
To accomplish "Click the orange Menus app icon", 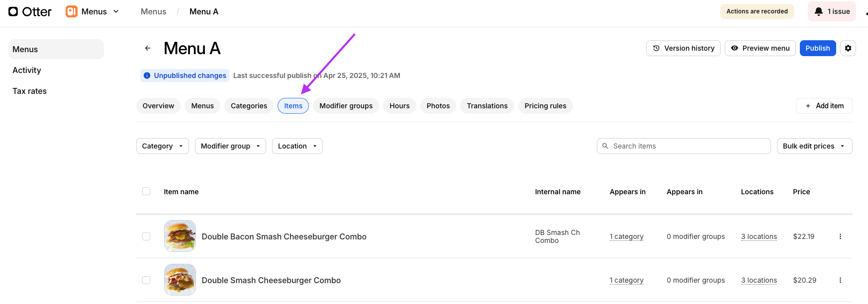I will click(x=72, y=11).
